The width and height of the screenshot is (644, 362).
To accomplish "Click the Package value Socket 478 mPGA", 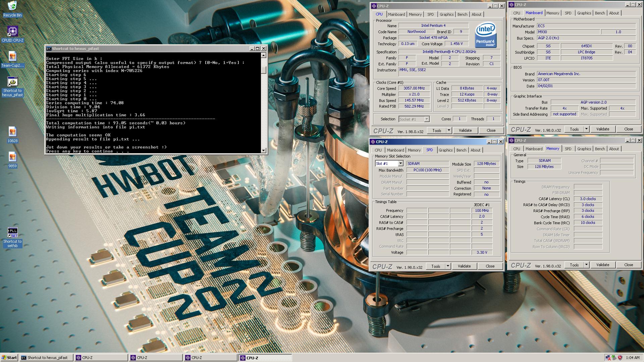I will [433, 38].
